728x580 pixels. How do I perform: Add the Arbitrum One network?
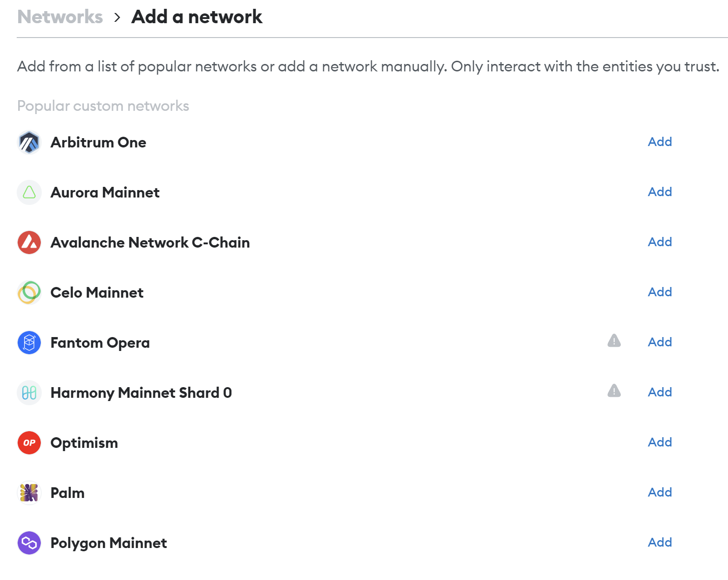click(659, 142)
